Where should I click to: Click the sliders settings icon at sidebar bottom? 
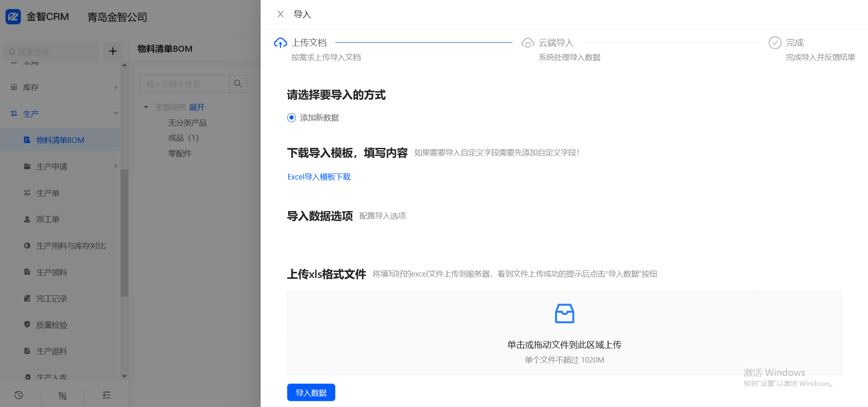pyautogui.click(x=63, y=396)
